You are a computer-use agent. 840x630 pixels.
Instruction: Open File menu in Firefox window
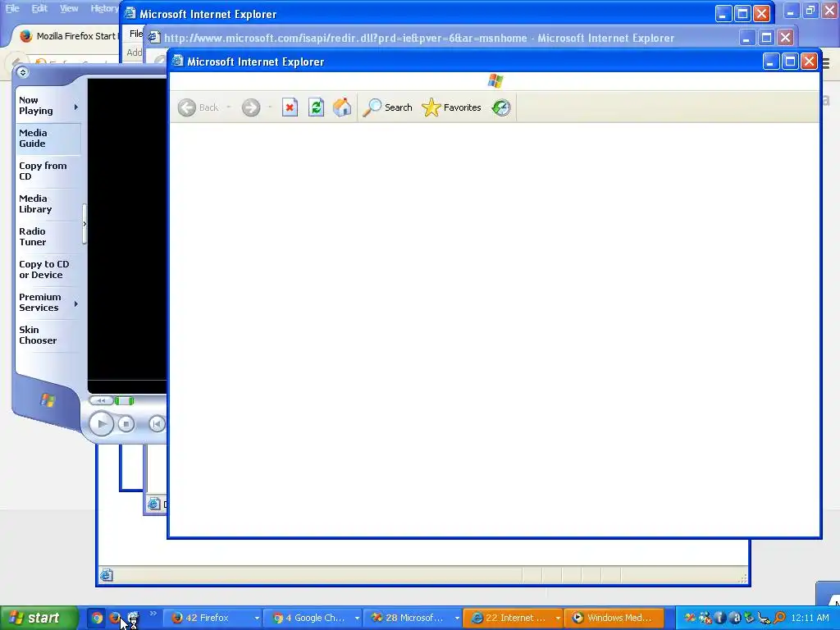coord(12,8)
